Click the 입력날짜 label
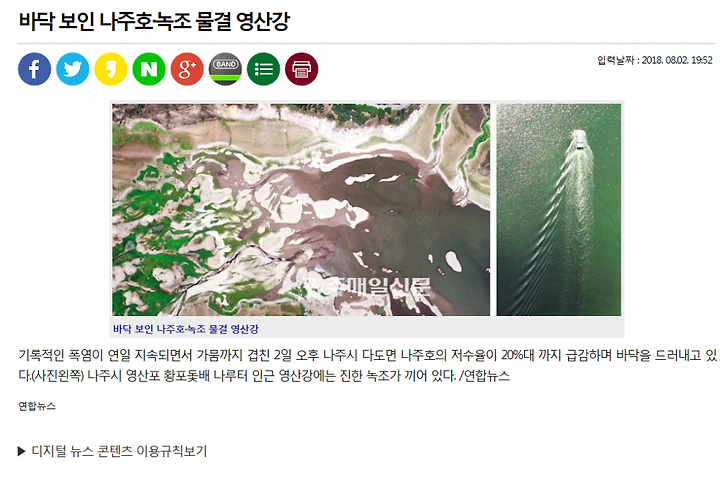The height and width of the screenshot is (496, 720). (x=615, y=60)
